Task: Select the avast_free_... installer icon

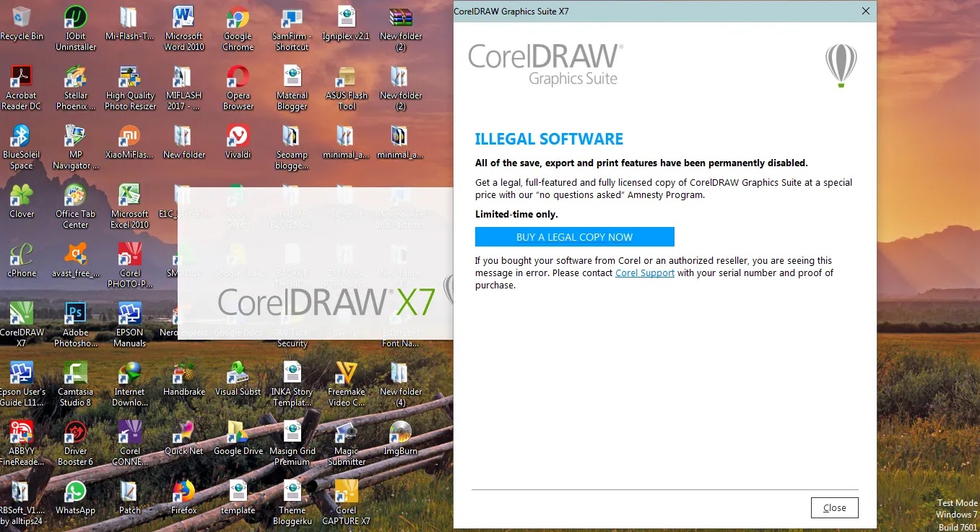Action: (x=75, y=260)
